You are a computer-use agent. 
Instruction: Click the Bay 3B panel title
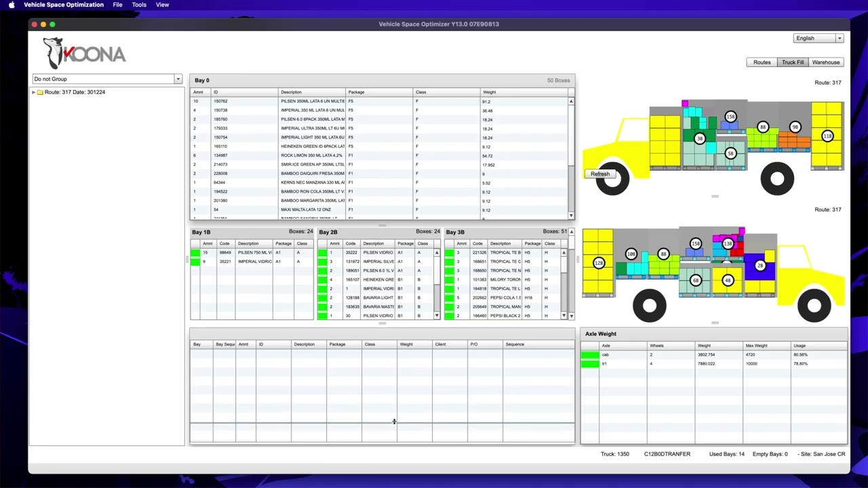(455, 232)
